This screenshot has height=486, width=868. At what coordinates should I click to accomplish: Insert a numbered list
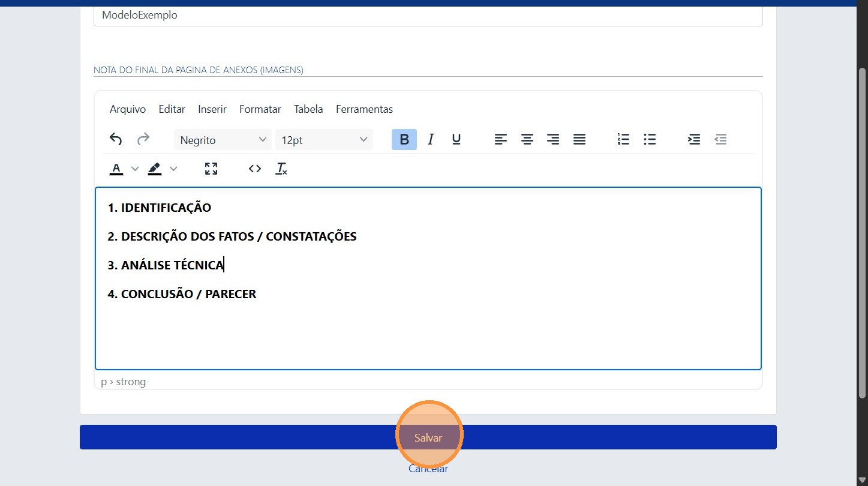tap(623, 139)
